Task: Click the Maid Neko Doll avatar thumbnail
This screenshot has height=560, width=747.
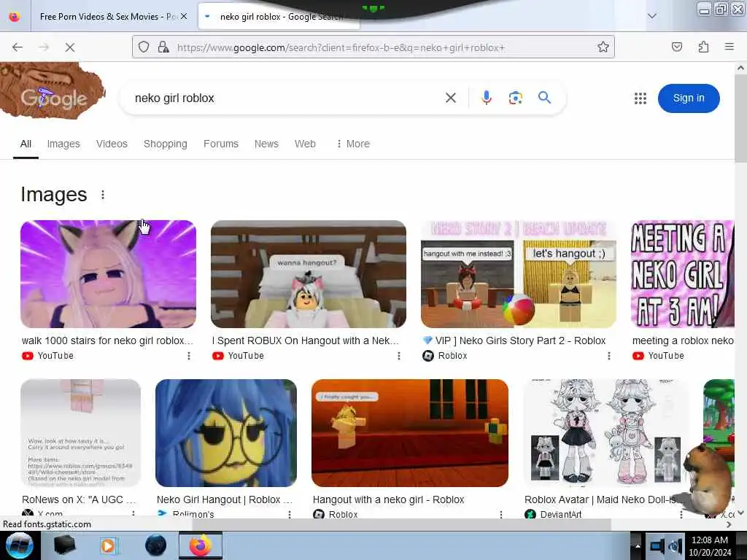Action: coord(606,433)
